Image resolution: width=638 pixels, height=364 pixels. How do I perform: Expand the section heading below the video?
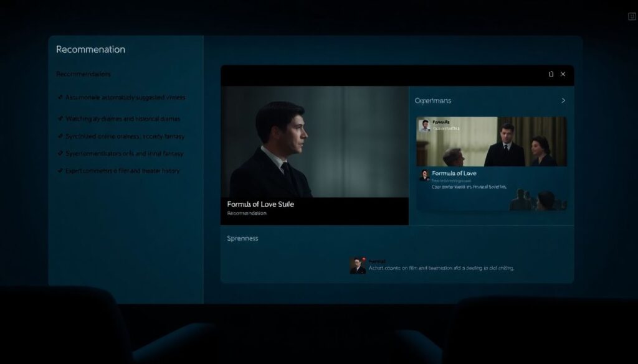242,238
